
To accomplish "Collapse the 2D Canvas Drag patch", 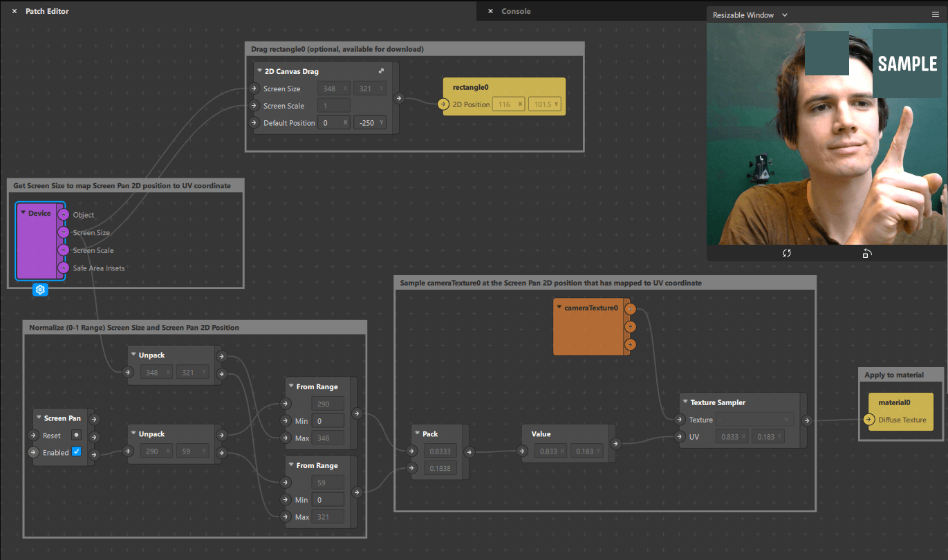I will click(x=259, y=71).
